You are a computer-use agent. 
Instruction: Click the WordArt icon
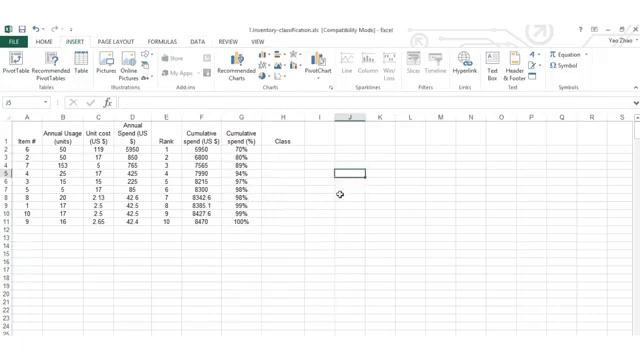click(x=532, y=54)
